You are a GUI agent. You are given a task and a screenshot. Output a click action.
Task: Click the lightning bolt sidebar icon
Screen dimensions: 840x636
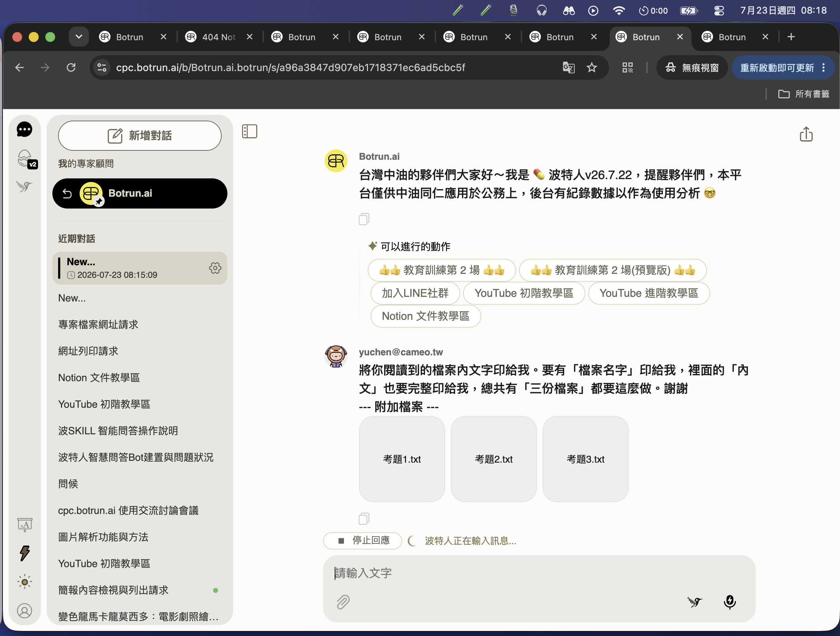tap(25, 553)
